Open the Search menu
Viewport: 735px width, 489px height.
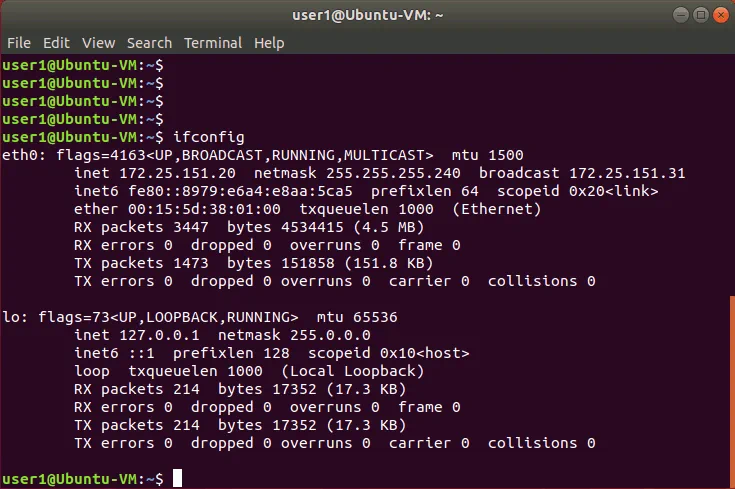pos(149,43)
